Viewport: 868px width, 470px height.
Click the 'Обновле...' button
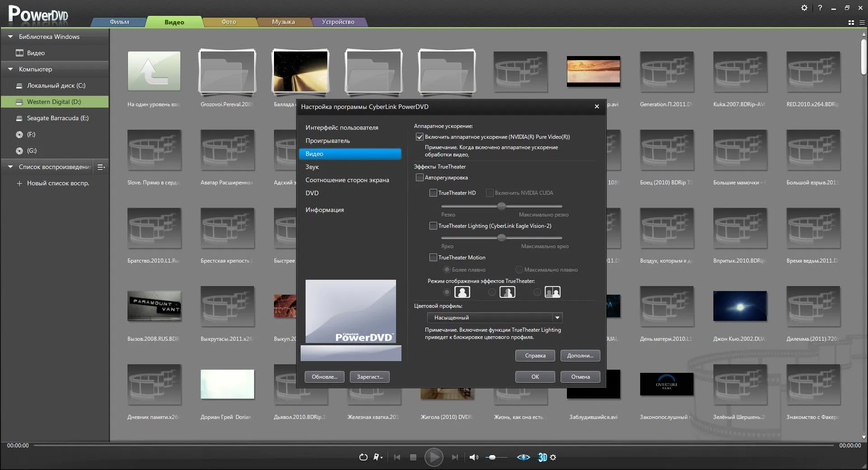pos(325,377)
